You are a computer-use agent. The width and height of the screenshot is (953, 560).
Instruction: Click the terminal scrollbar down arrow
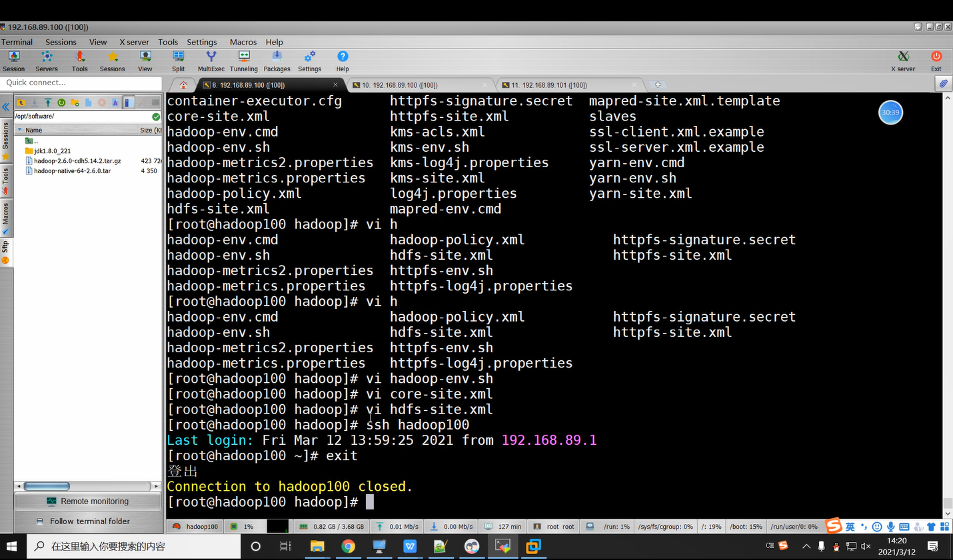[x=948, y=513]
